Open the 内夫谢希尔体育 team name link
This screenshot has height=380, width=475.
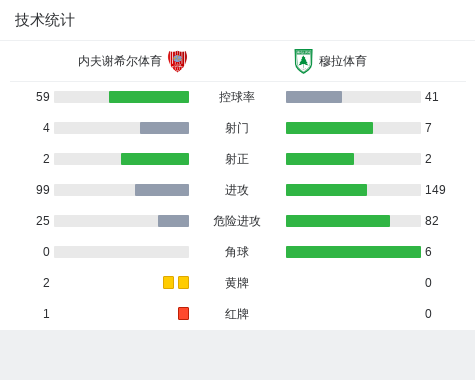(120, 61)
